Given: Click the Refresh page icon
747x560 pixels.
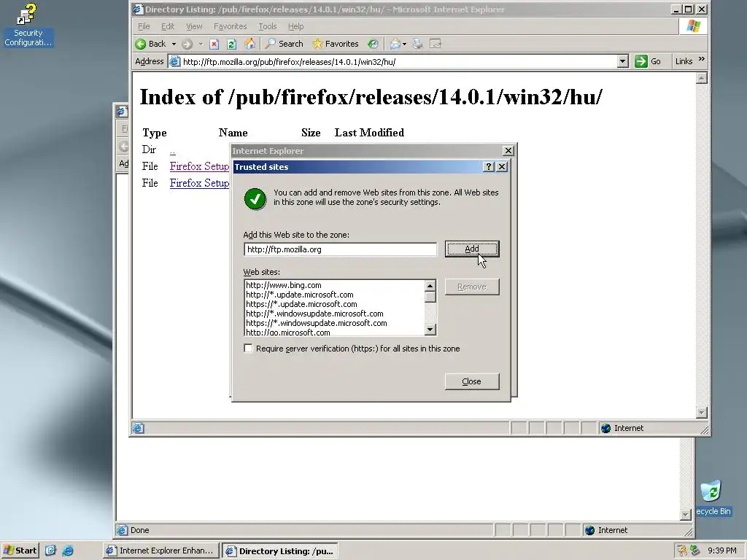Looking at the screenshot, I should click(x=231, y=44).
